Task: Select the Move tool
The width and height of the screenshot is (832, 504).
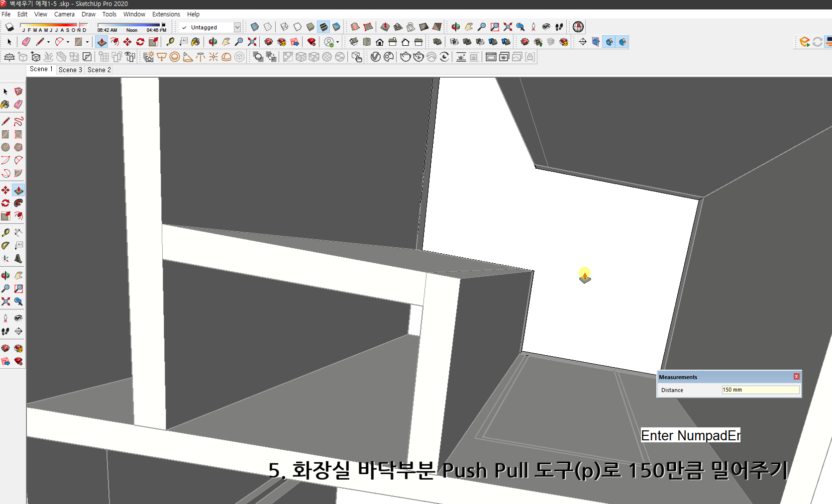Action: click(5, 190)
